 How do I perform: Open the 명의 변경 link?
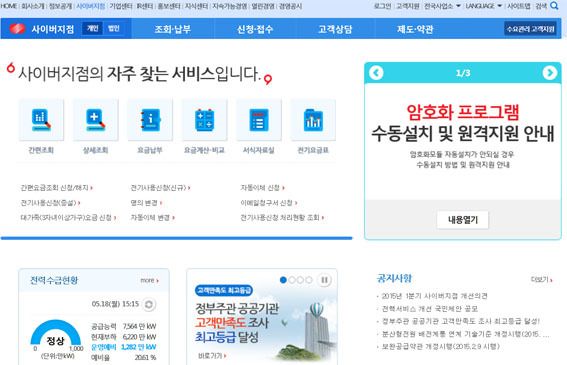click(x=146, y=203)
